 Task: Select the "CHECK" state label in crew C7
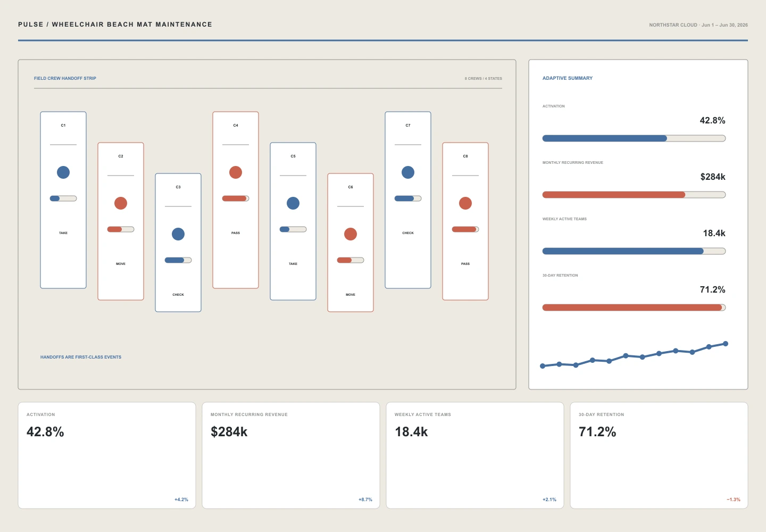(408, 233)
